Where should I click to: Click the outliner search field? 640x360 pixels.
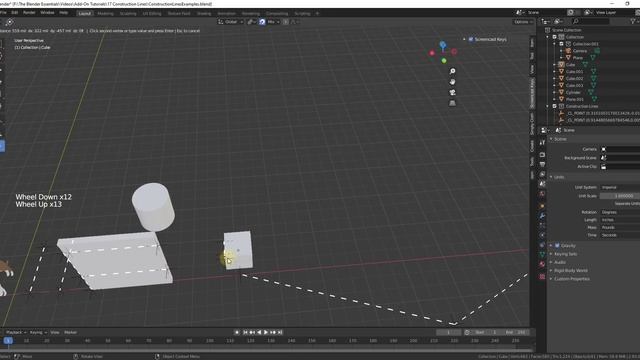pyautogui.click(x=590, y=21)
